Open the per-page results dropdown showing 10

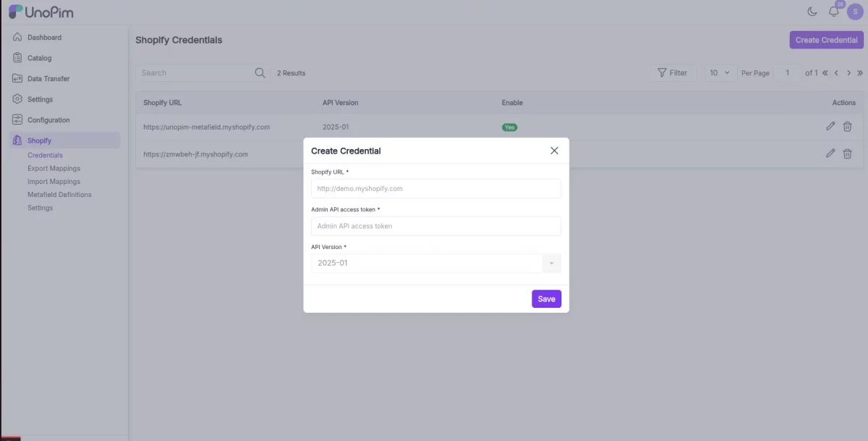tap(720, 72)
